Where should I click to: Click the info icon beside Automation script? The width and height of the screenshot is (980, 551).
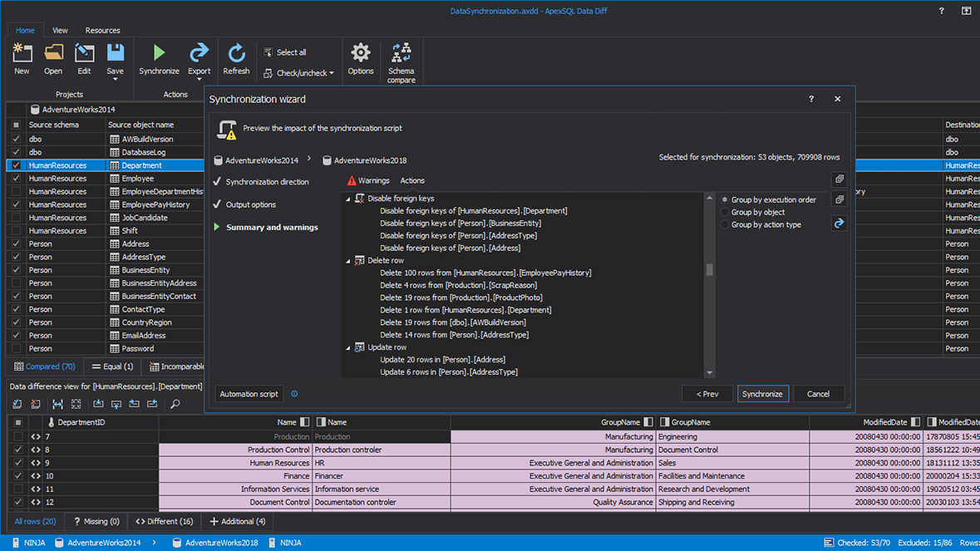click(294, 394)
